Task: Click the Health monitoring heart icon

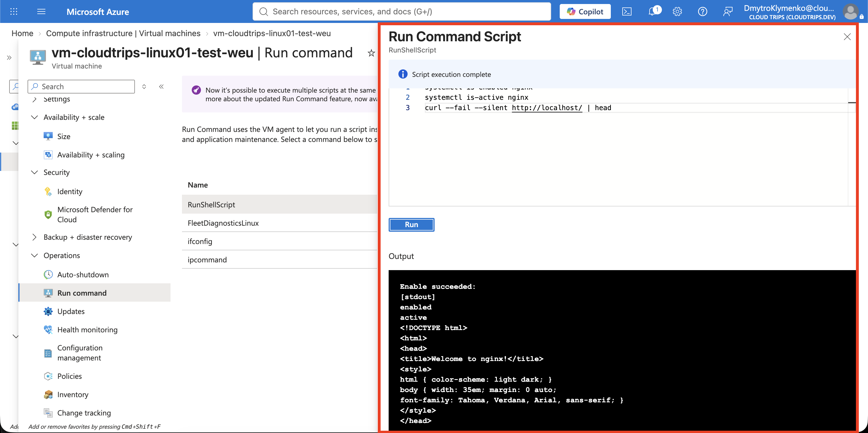Action: (48, 330)
